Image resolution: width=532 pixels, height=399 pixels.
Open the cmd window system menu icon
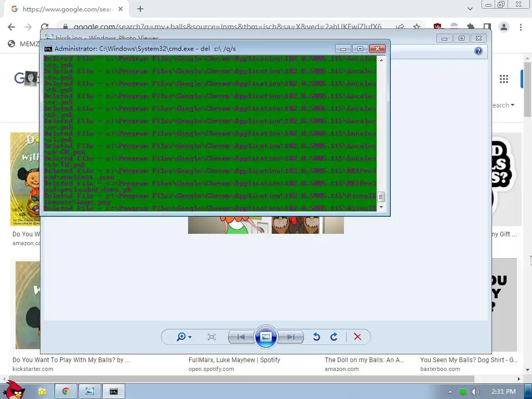[48, 49]
